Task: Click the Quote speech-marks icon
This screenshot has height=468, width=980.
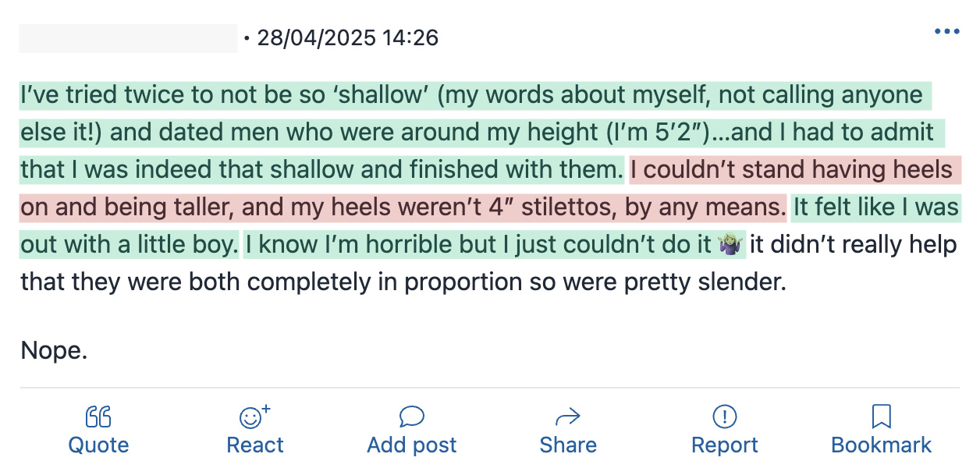Action: 98,417
